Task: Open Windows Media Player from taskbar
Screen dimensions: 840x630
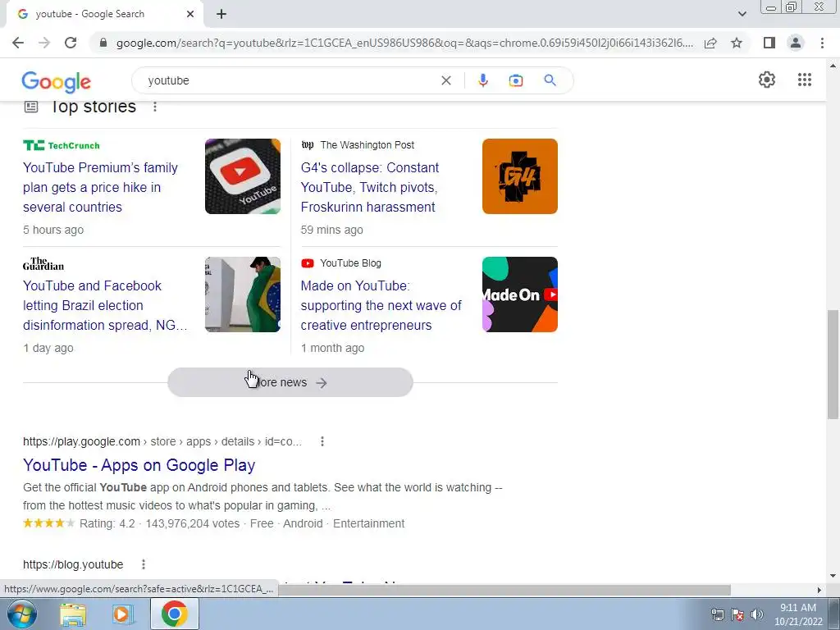Action: (x=123, y=614)
